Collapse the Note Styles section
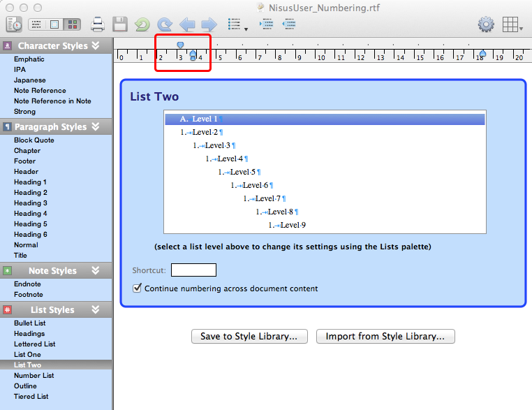 click(96, 270)
